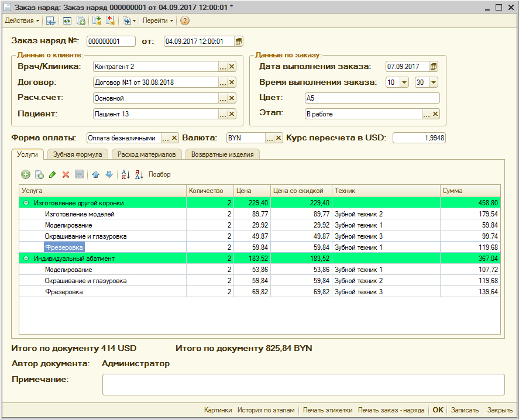Viewport: 519px width, 420px height.
Task: Move row up with blue arrow
Action: point(95,174)
